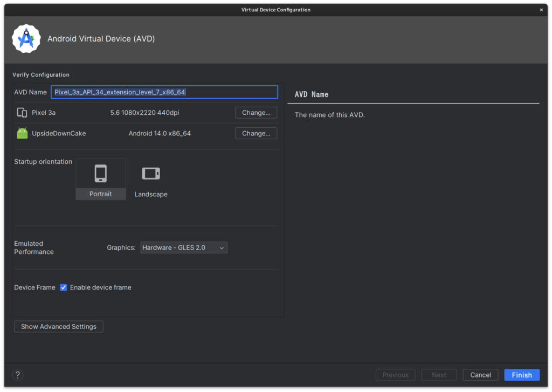
Task: Toggle Enable device frame checkbox
Action: tap(64, 287)
